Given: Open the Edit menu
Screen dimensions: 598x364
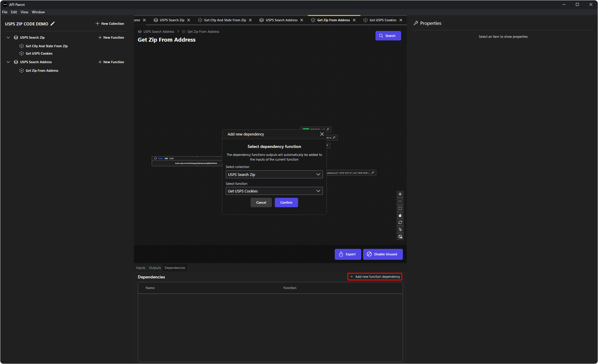Looking at the screenshot, I should tap(14, 12).
